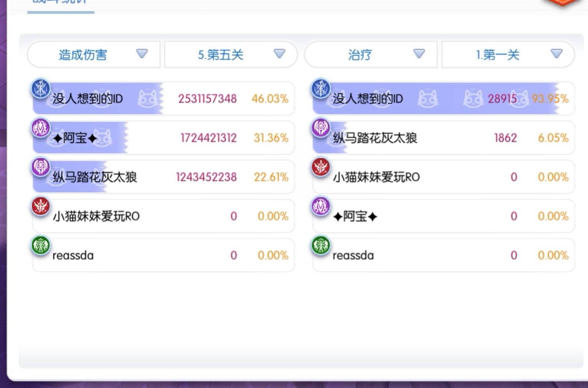Open the 治疗 stat type dropdown

point(370,54)
